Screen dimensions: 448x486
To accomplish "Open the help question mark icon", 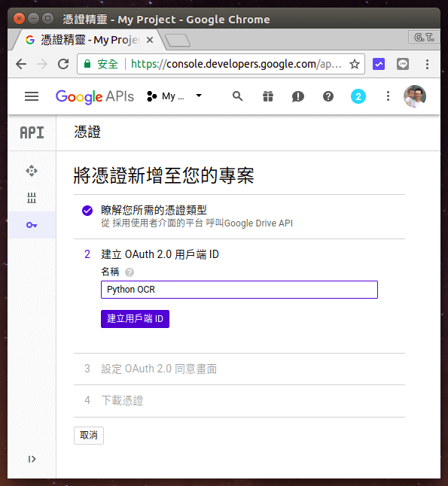I will tap(328, 96).
